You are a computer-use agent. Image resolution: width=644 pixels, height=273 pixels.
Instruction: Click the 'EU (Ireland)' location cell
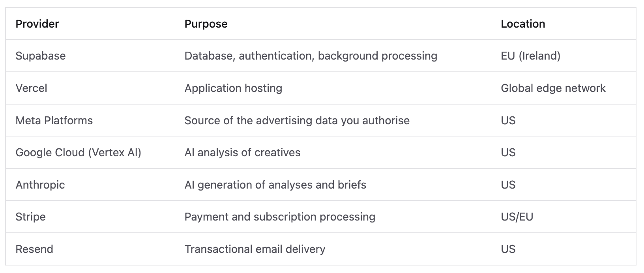click(531, 56)
